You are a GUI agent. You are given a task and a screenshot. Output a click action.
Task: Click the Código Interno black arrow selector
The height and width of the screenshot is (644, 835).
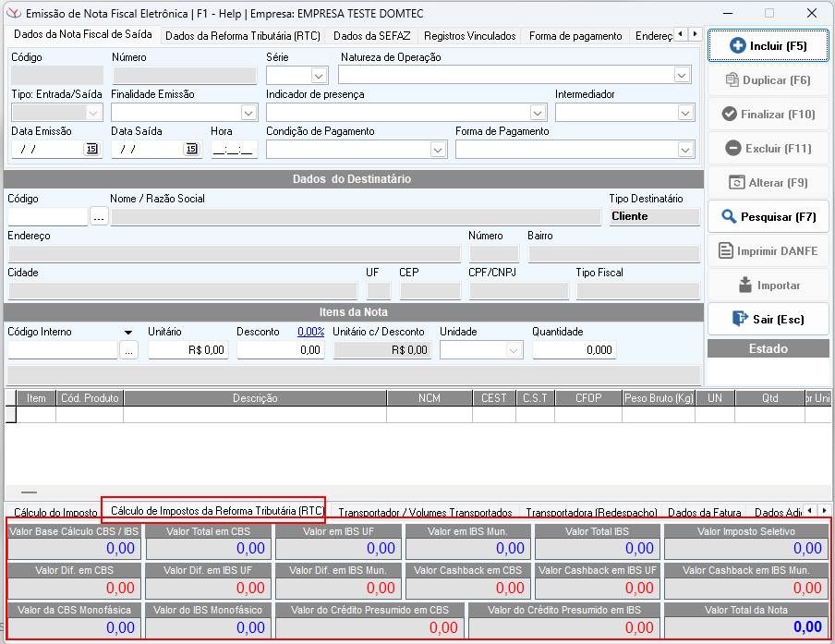pyautogui.click(x=127, y=333)
